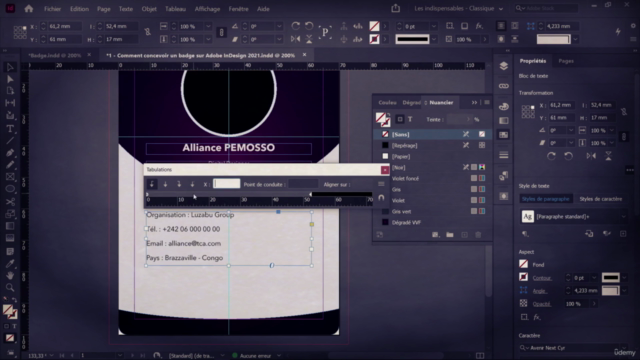Toggle formatting affects text T in Nuancier
Viewport: 640px width, 360px height.
point(410,119)
